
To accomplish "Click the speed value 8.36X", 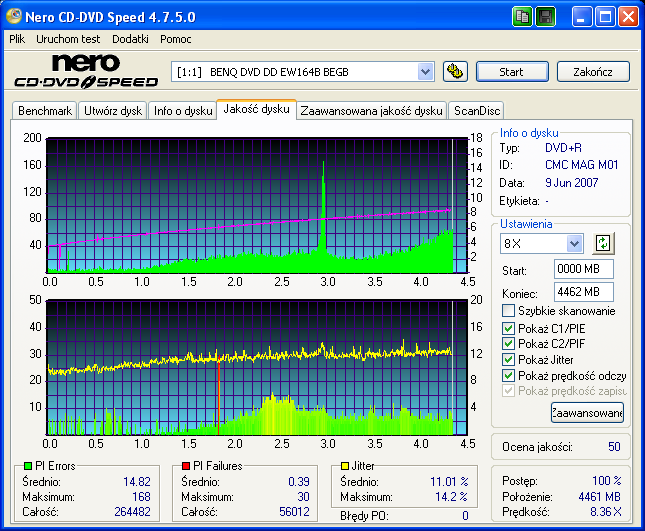I will pos(606,512).
